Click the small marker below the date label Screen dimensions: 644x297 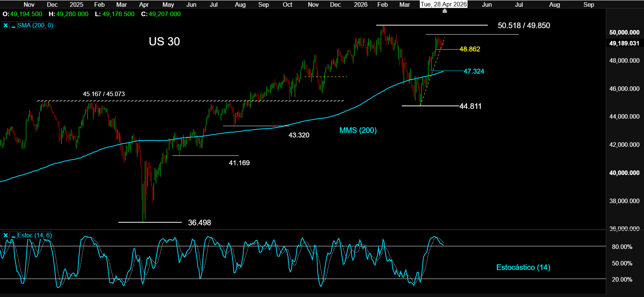(x=445, y=11)
